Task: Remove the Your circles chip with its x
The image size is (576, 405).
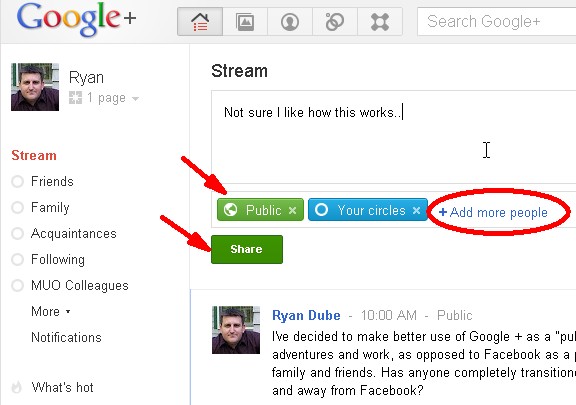Action: click(x=416, y=210)
